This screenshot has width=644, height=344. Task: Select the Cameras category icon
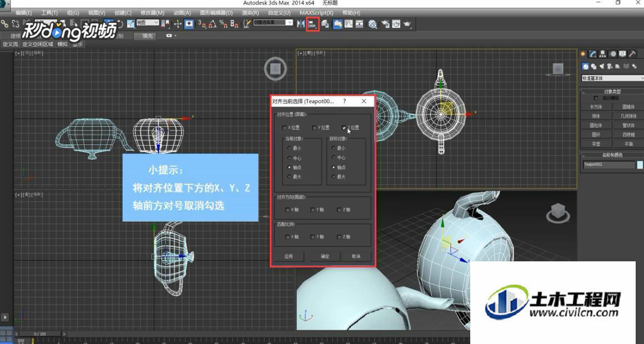(610, 66)
